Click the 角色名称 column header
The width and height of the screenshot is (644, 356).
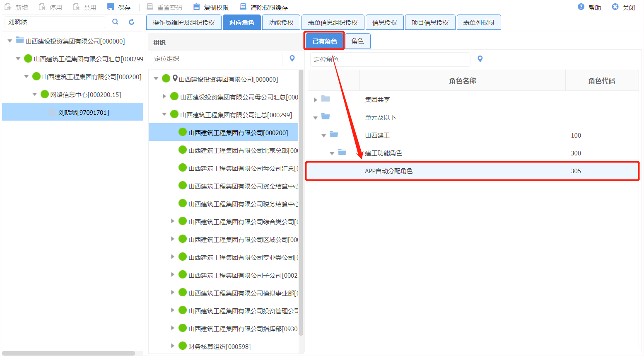[x=463, y=81]
